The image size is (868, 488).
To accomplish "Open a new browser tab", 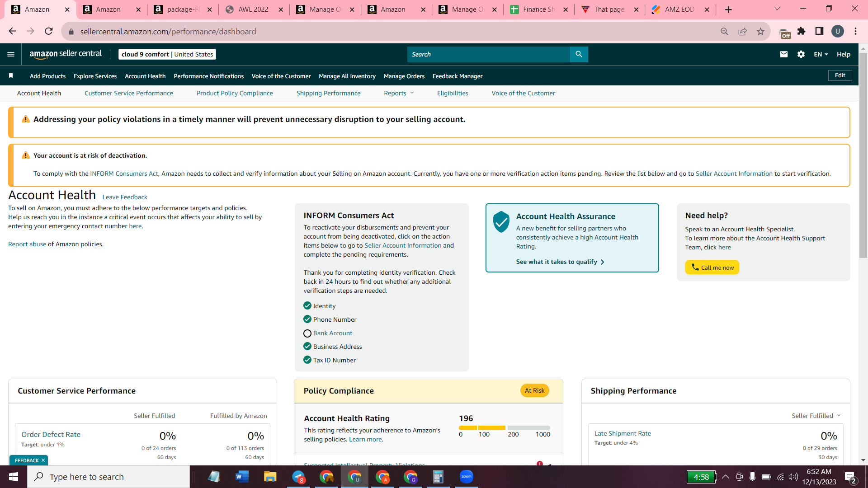I will click(x=728, y=9).
